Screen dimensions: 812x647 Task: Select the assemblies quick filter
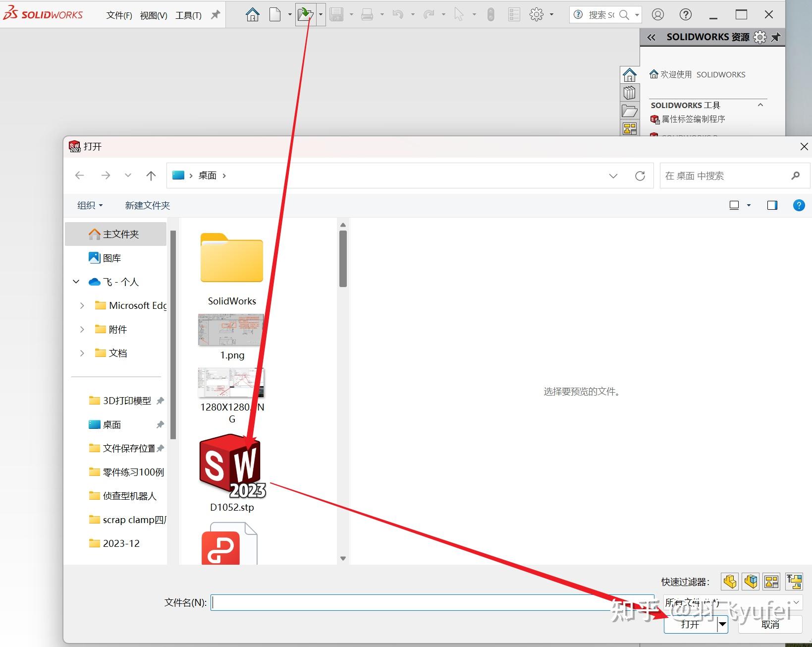coord(751,582)
